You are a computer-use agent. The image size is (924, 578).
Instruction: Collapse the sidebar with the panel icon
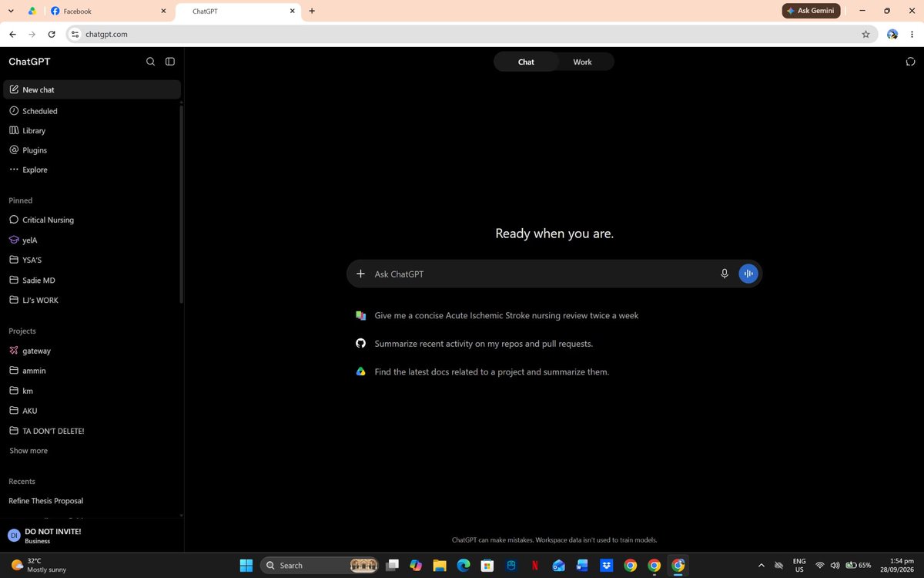170,62
